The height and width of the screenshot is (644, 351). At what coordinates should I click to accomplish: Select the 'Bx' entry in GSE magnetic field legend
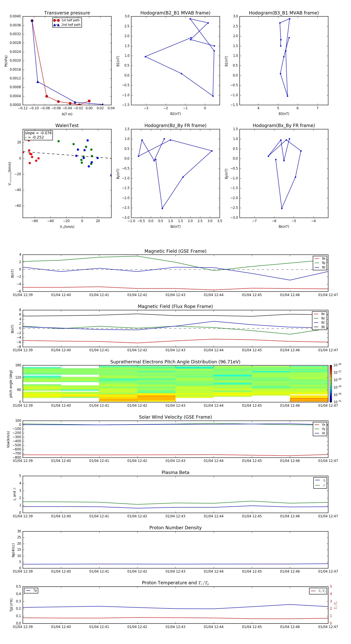click(320, 259)
